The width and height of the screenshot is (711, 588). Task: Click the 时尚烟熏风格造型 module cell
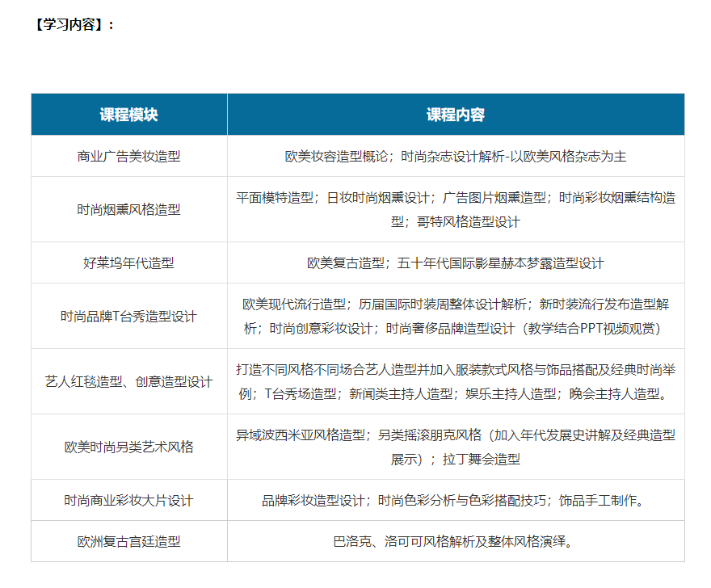click(x=129, y=209)
